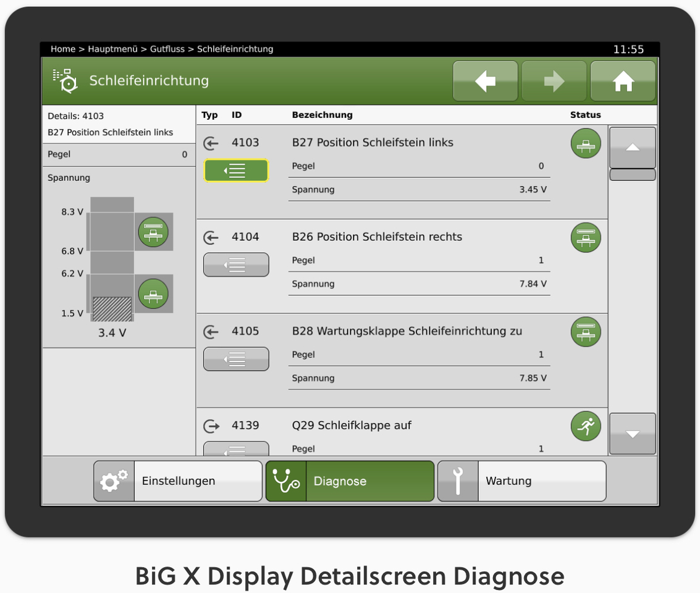This screenshot has width=700, height=593.
Task: Click the runner status icon for Q29 Schleifklappe auf
Action: tap(585, 426)
